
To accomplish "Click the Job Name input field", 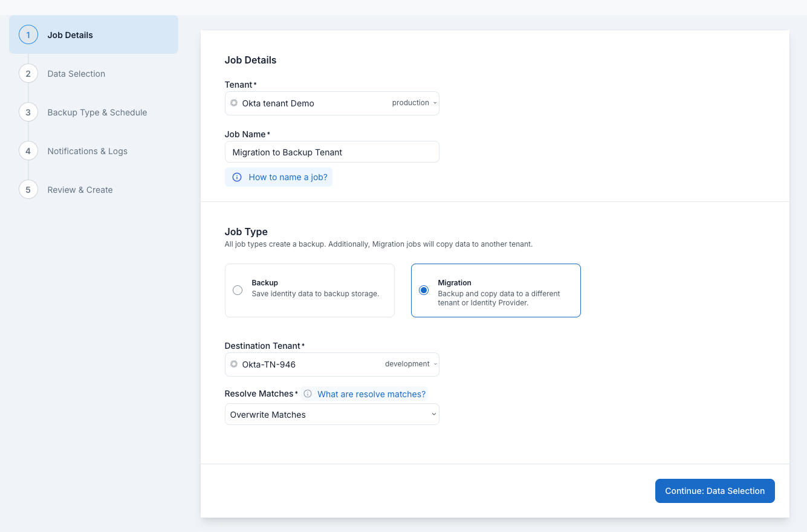I will (331, 152).
